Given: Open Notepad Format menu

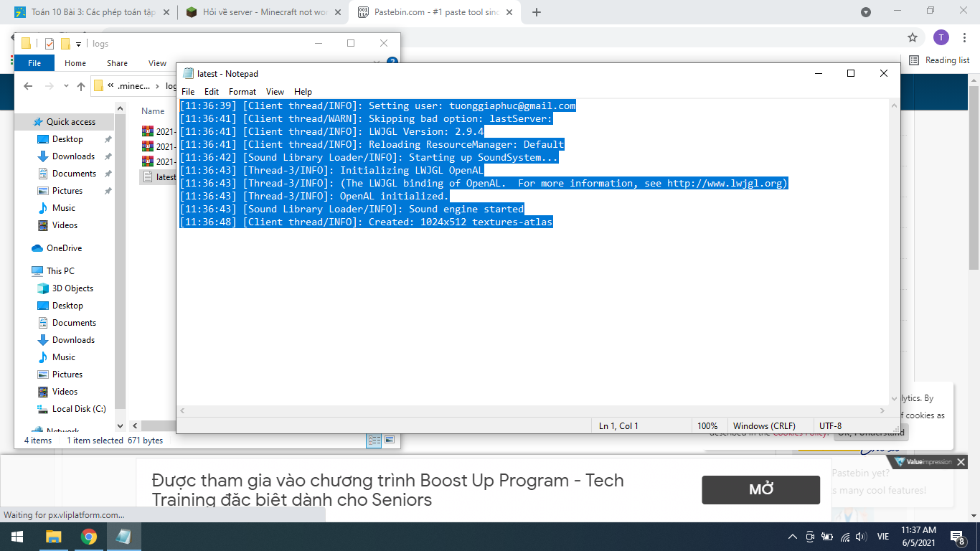Looking at the screenshot, I should (242, 92).
